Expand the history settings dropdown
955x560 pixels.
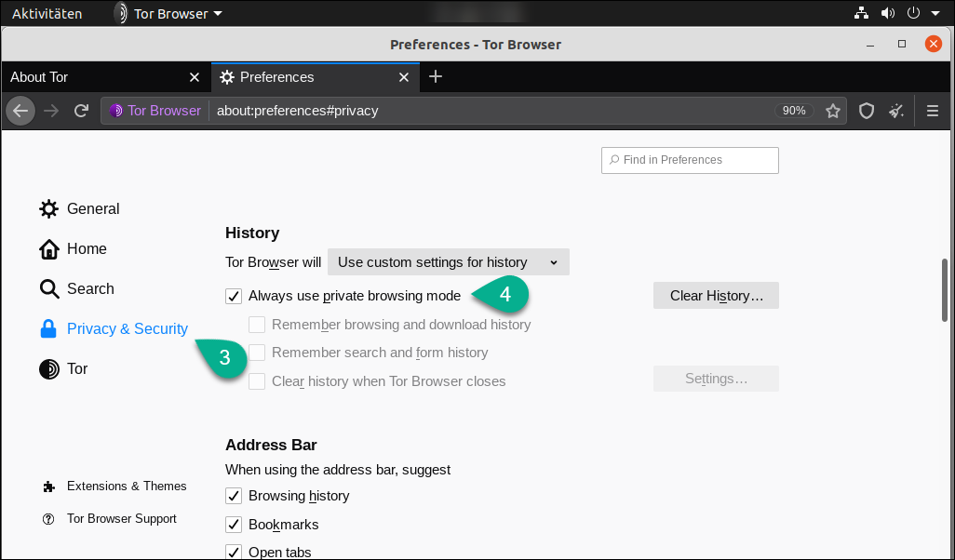448,262
